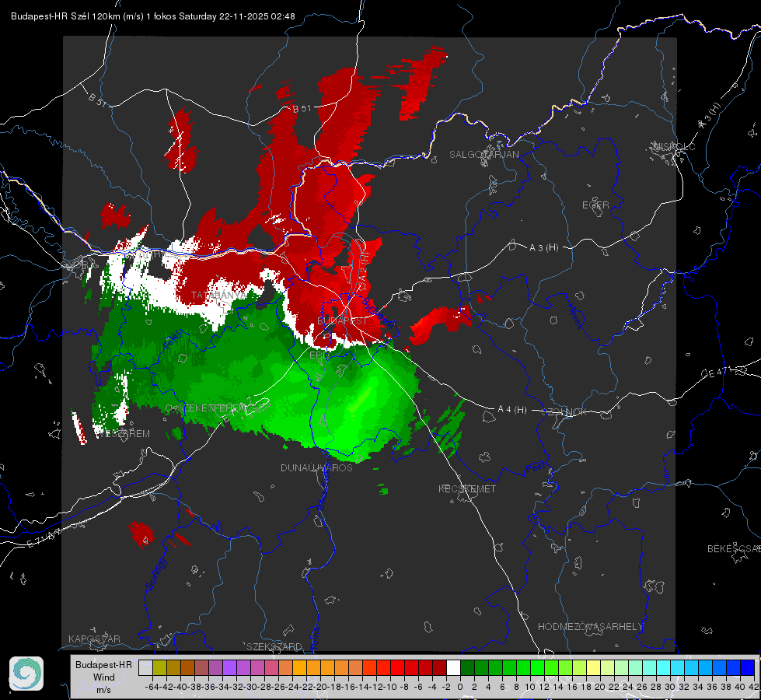
Task: Click the teal swirl logo icon
Action: click(x=26, y=674)
